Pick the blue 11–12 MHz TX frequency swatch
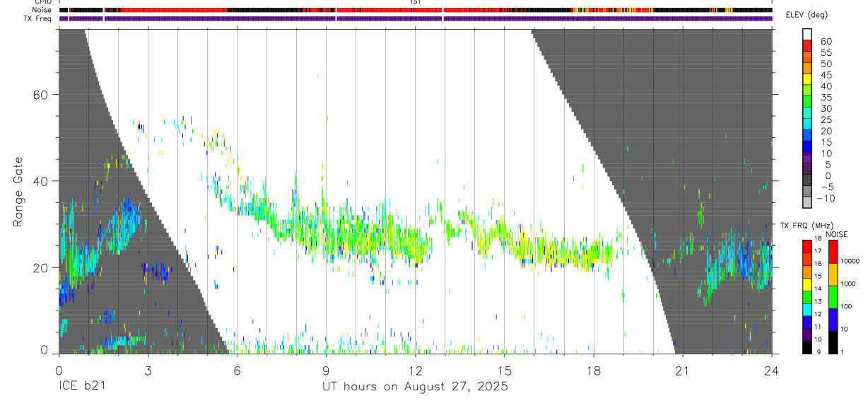The height and width of the screenshot is (401, 868). pos(807,321)
